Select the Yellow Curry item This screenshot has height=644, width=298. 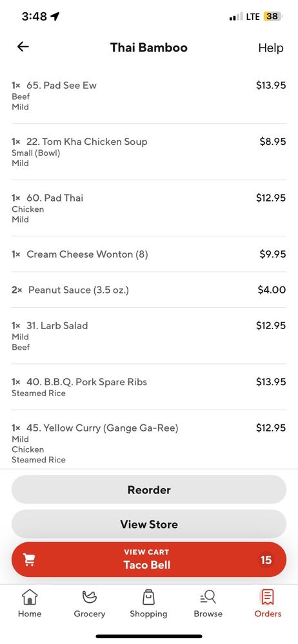(x=149, y=443)
